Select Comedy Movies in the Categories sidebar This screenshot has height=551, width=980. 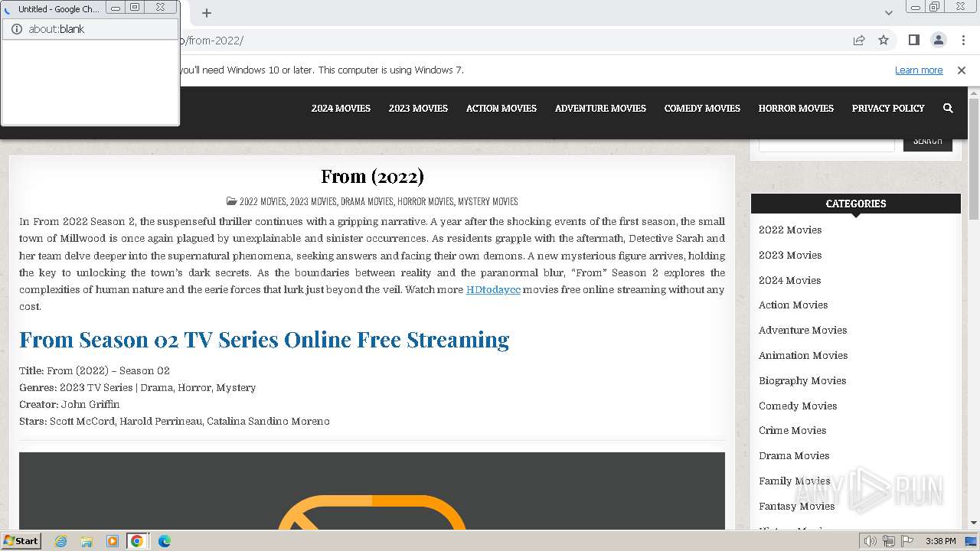(x=798, y=406)
